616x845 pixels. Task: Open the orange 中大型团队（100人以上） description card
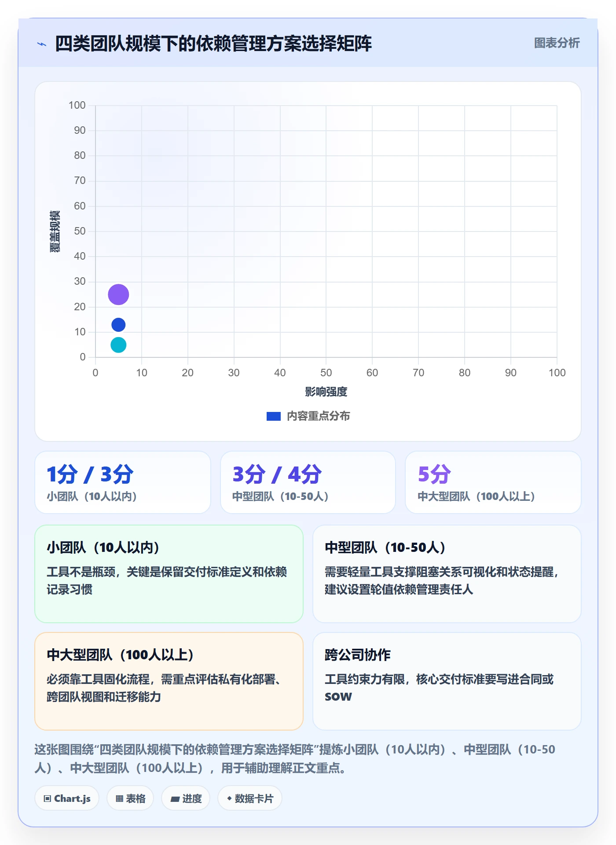(x=169, y=681)
